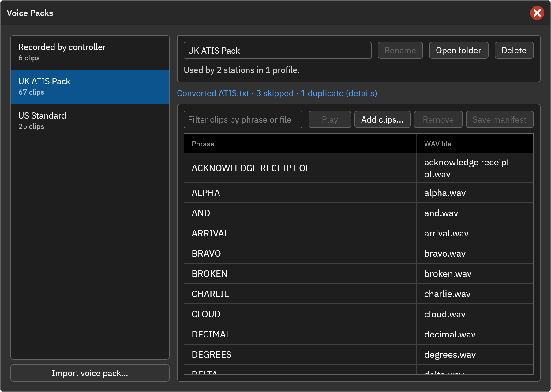Select the UK ATIS Pack entry
Screen dimensions: 551x392
(x=90, y=87)
